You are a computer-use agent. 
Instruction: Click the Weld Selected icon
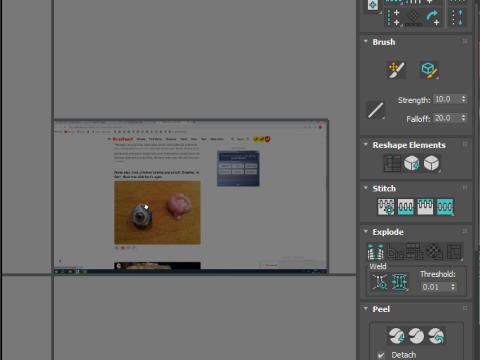click(x=399, y=282)
